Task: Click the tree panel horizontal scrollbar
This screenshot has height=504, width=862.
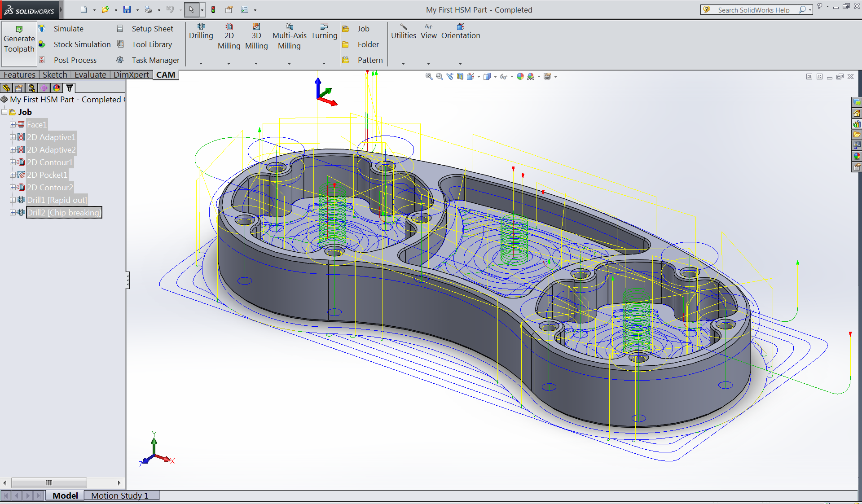Action: pyautogui.click(x=48, y=483)
